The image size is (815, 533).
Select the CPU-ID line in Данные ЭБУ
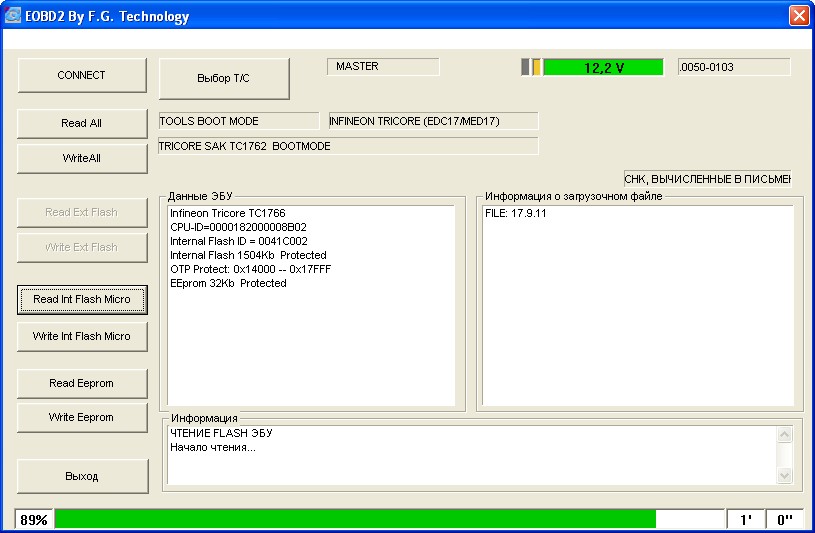[238, 227]
